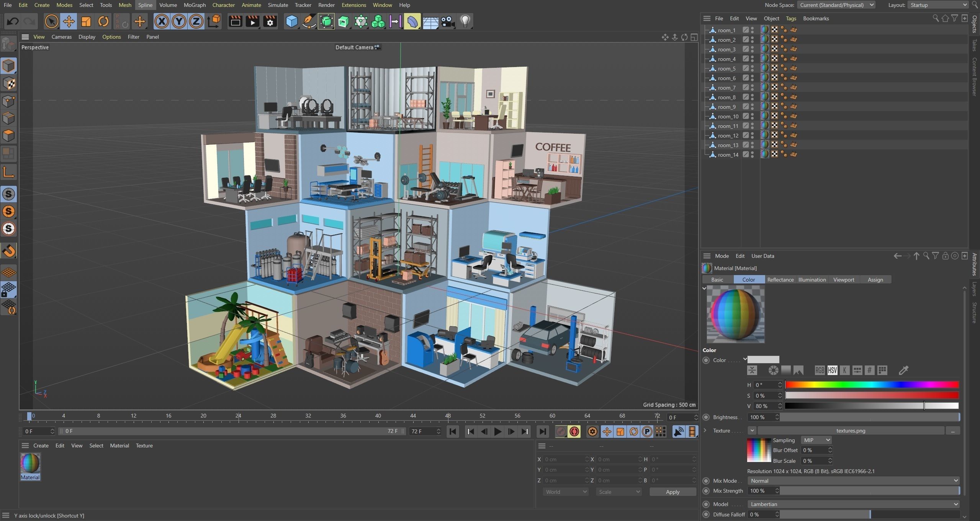Select the Move tool in top toolbar
The image size is (980, 521).
tap(69, 21)
